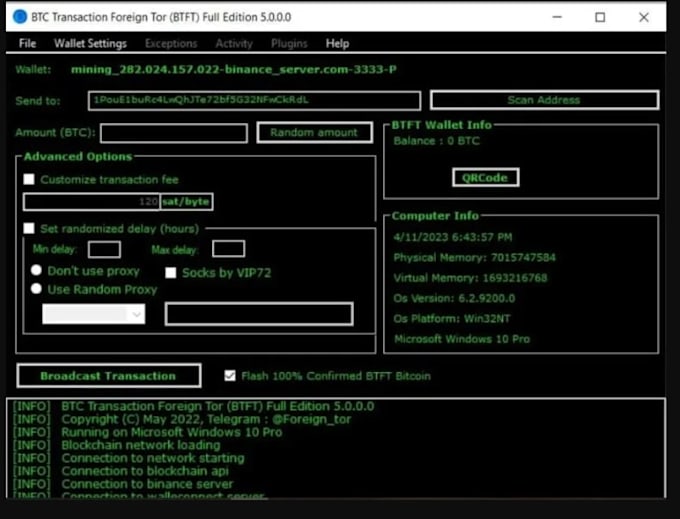Click the Os Platform: Win32NT line
This screenshot has height=519, width=680.
coord(451,319)
